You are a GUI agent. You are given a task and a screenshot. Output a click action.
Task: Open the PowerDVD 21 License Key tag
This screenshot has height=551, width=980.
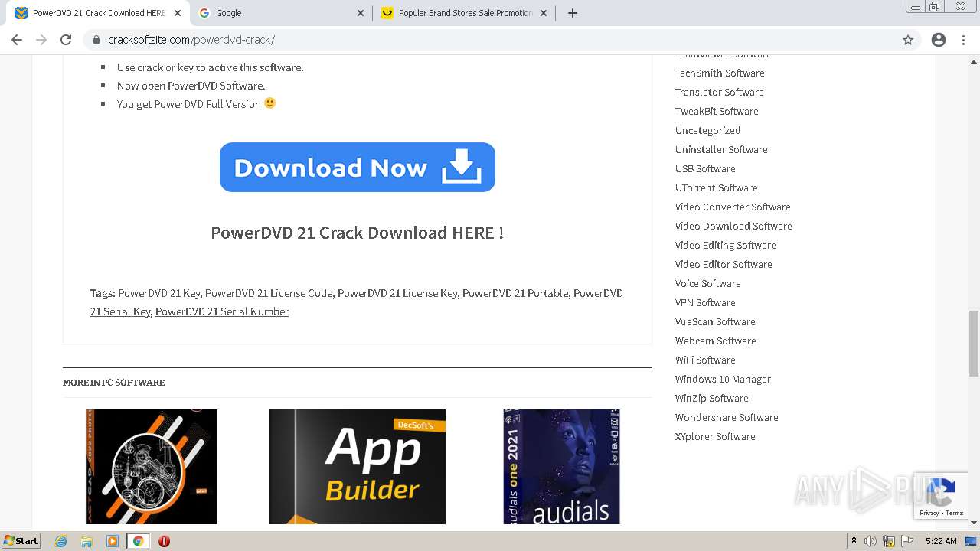pyautogui.click(x=397, y=293)
